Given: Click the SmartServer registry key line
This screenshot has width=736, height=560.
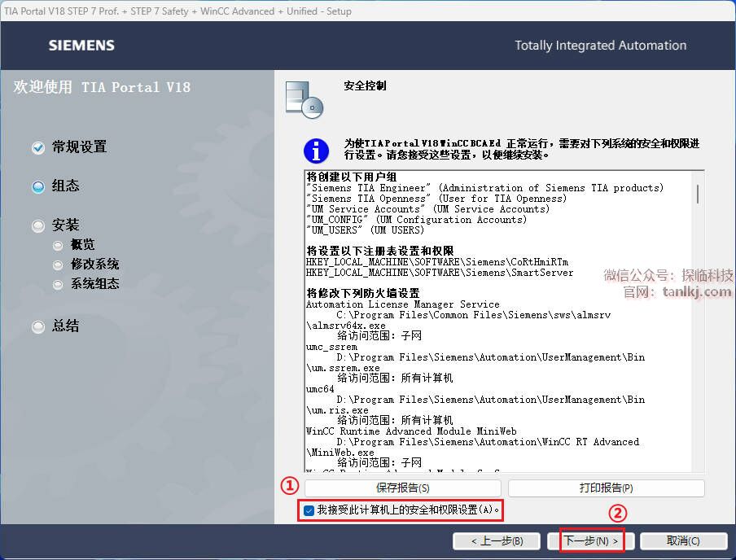Looking at the screenshot, I should 440,273.
